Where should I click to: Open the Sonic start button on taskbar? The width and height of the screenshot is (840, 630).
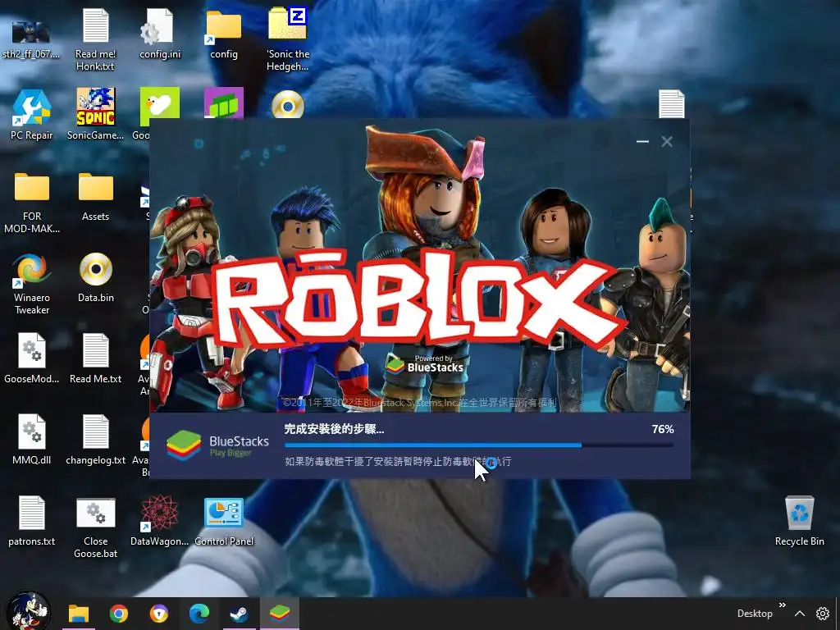tap(28, 611)
